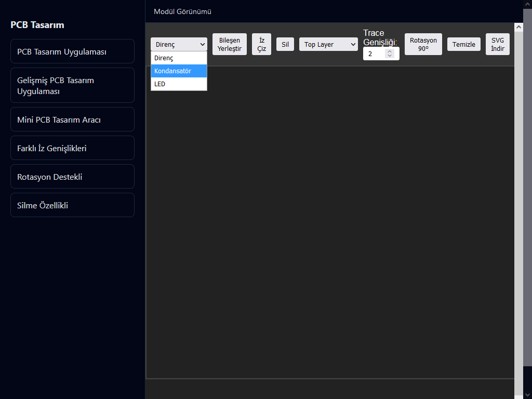Open Gelişmiş PCB Tasarım Uygulaması item
The height and width of the screenshot is (399, 532).
[72, 85]
